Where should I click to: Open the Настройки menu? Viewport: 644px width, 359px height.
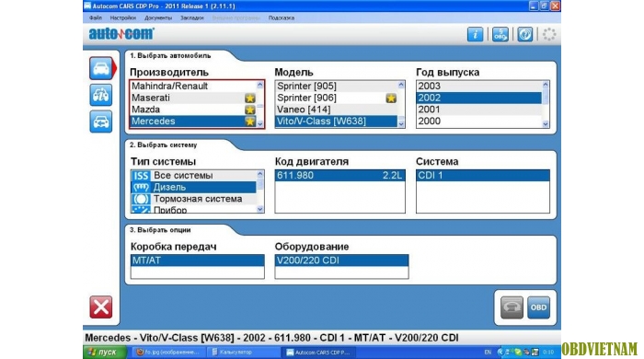coord(122,18)
